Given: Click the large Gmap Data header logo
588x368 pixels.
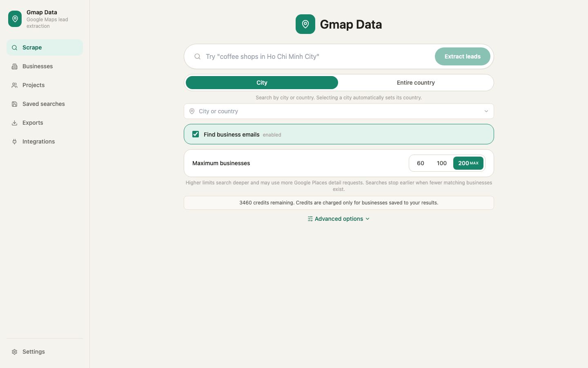Looking at the screenshot, I should pyautogui.click(x=305, y=24).
